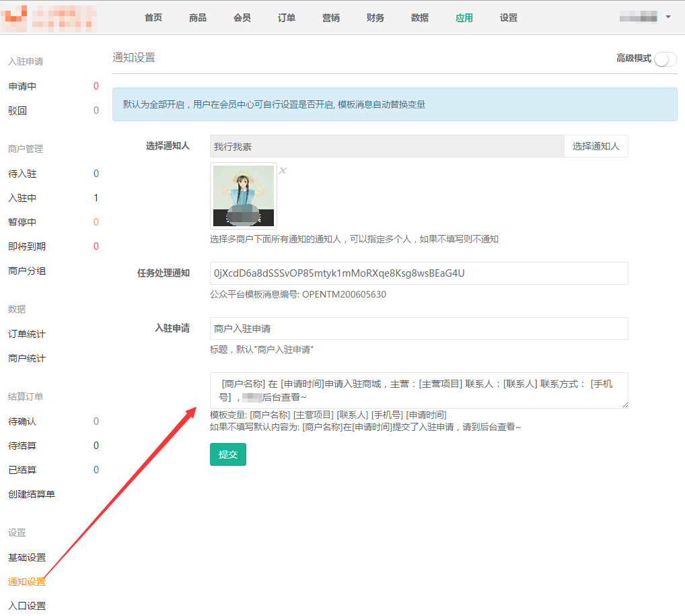Click the message template textarea
Viewport: 685px width, 616px height.
tap(419, 390)
